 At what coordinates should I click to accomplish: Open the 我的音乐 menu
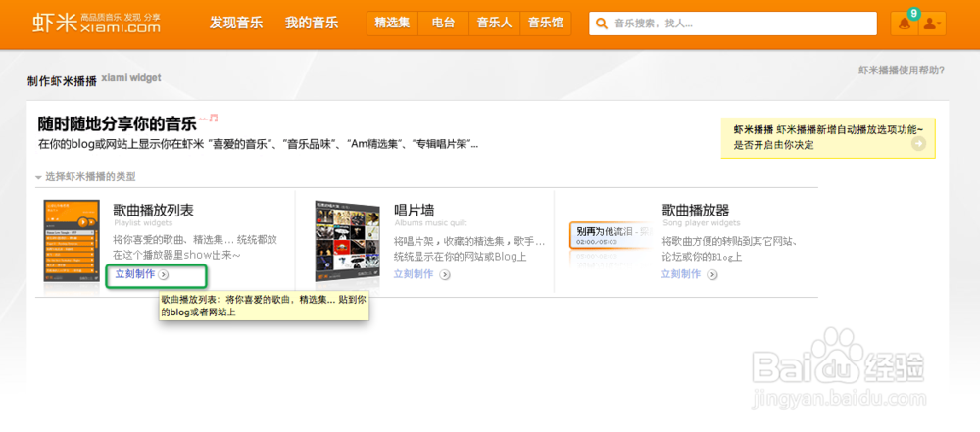tap(312, 24)
